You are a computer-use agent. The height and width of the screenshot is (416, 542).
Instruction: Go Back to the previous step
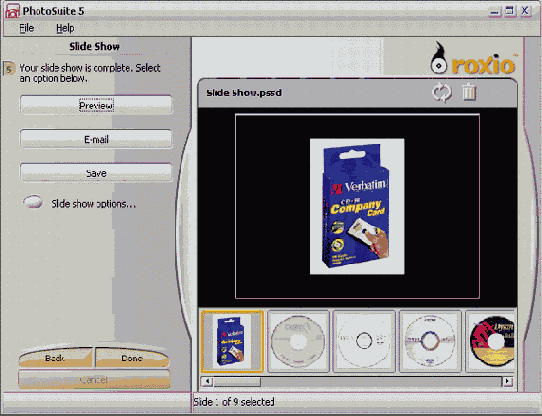click(x=55, y=358)
